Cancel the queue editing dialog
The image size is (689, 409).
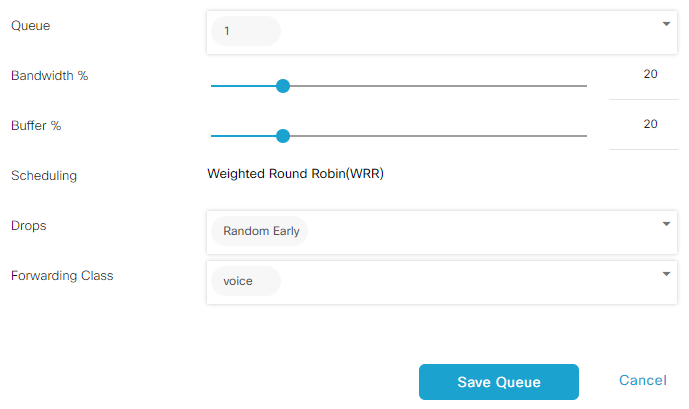tap(642, 380)
